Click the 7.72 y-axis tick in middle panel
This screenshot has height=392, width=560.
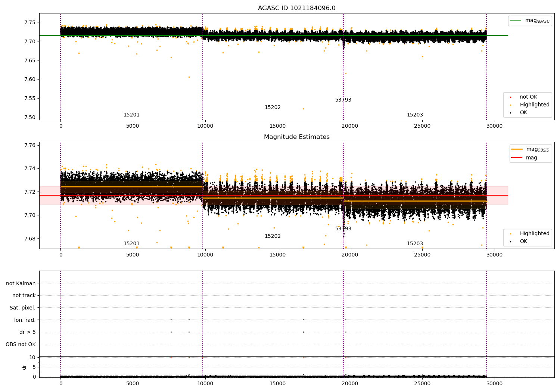pyautogui.click(x=30, y=192)
